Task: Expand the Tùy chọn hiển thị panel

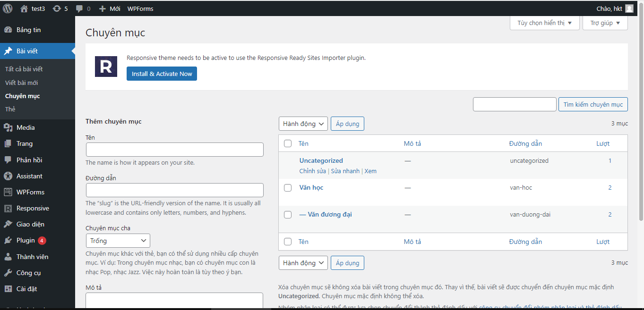Action: tap(544, 23)
